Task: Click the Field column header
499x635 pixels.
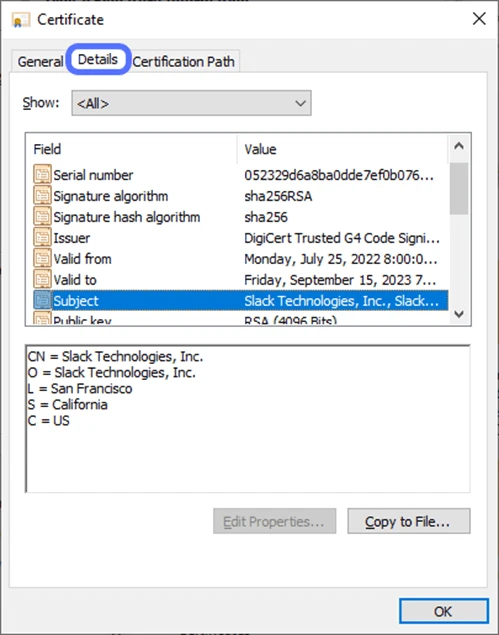Action: [x=131, y=149]
